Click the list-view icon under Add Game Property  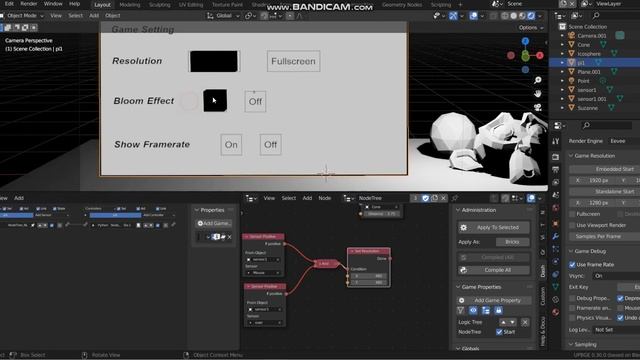pos(486,311)
